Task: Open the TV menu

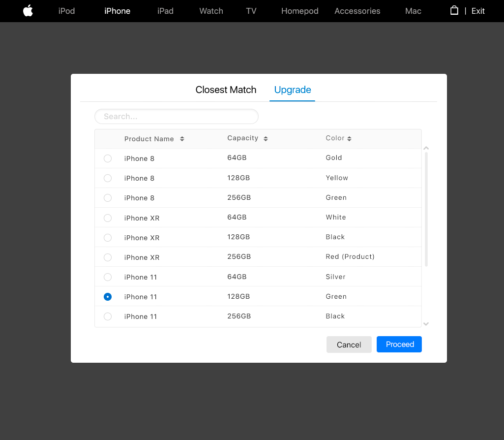Action: coord(251,11)
